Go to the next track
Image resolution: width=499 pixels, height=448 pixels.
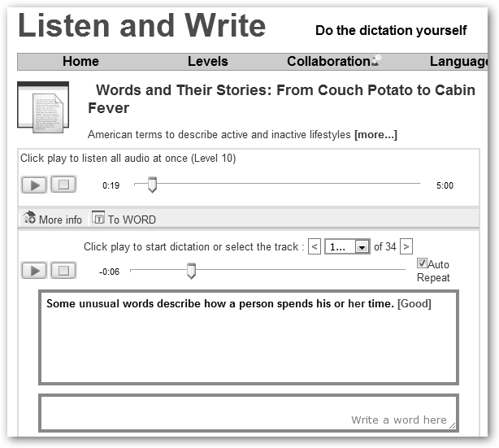tap(406, 246)
